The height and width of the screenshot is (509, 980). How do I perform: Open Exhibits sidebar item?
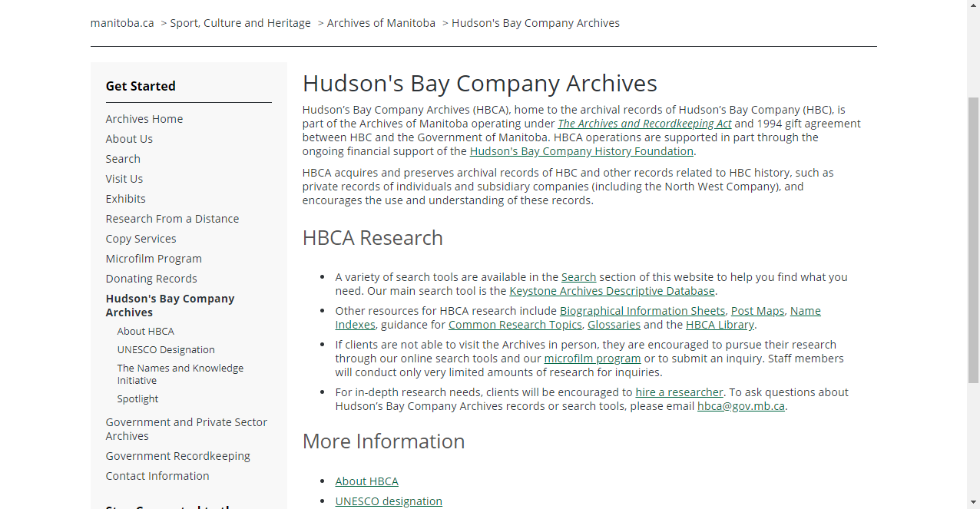(126, 199)
